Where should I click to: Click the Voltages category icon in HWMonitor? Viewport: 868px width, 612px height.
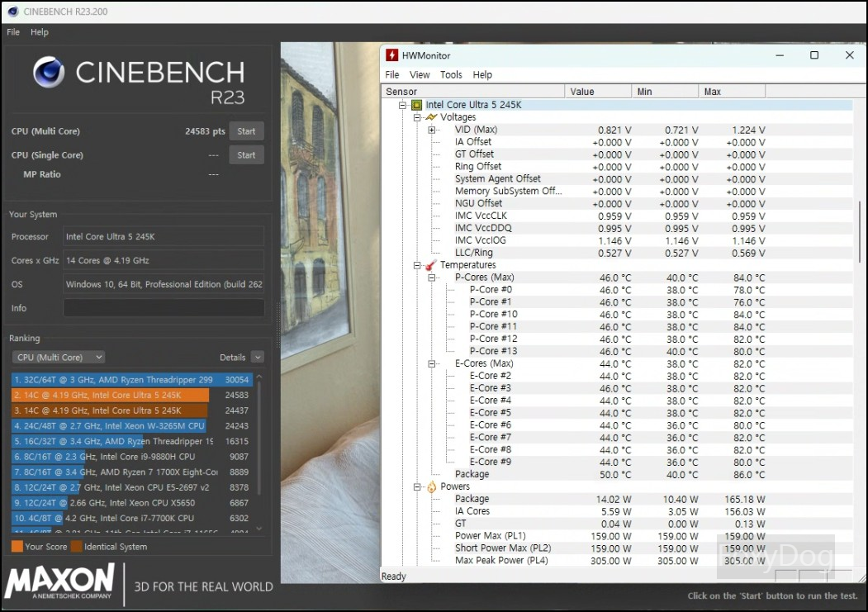(431, 117)
